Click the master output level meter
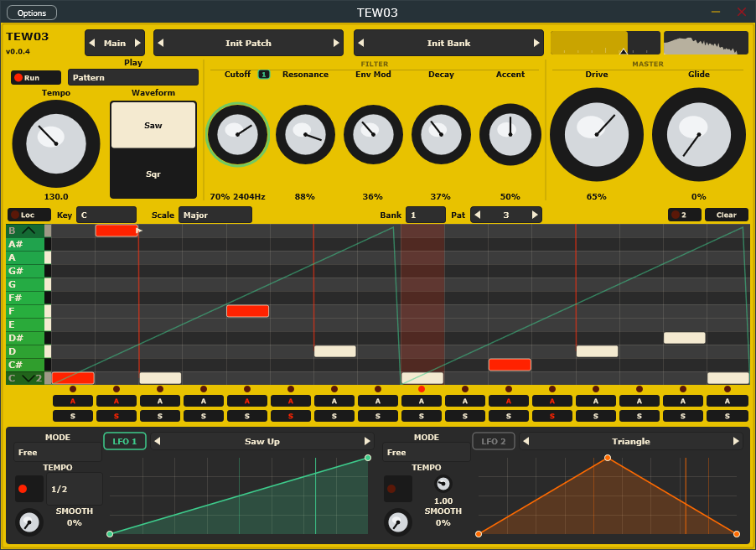Viewport: 756px width, 550px height. [605, 43]
